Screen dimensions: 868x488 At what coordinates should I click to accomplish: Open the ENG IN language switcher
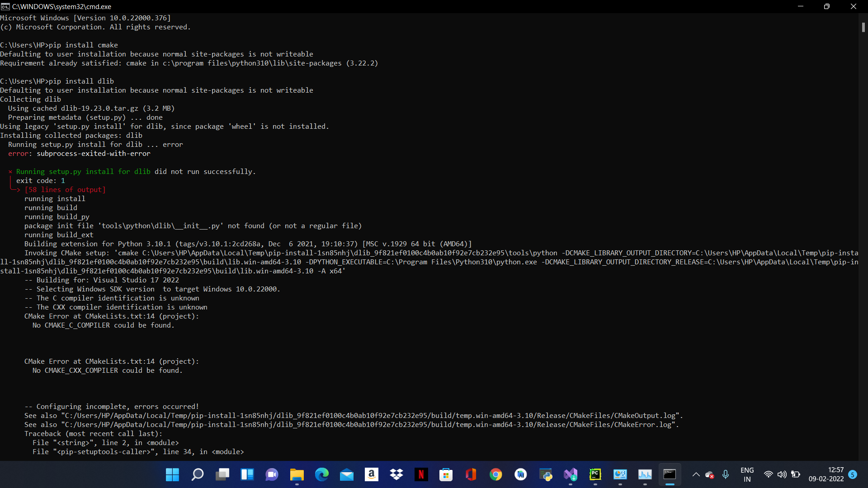747,474
